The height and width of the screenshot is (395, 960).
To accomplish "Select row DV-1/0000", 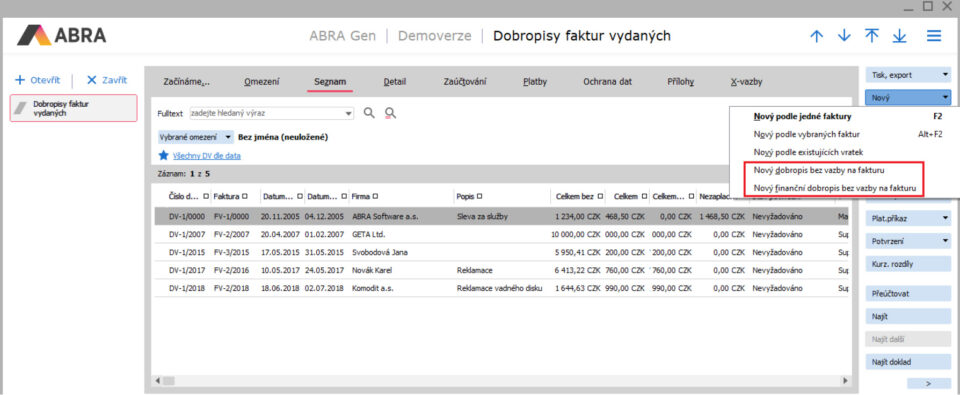I will pyautogui.click(x=502, y=217).
